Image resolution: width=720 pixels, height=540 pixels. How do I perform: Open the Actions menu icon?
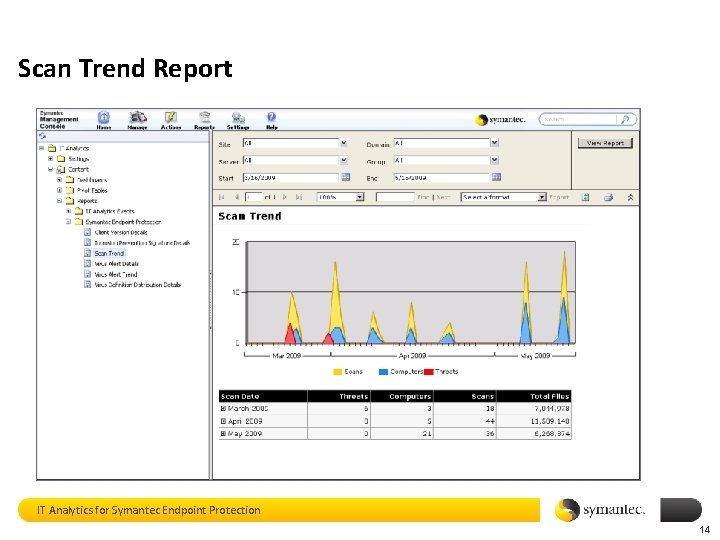coord(171,118)
